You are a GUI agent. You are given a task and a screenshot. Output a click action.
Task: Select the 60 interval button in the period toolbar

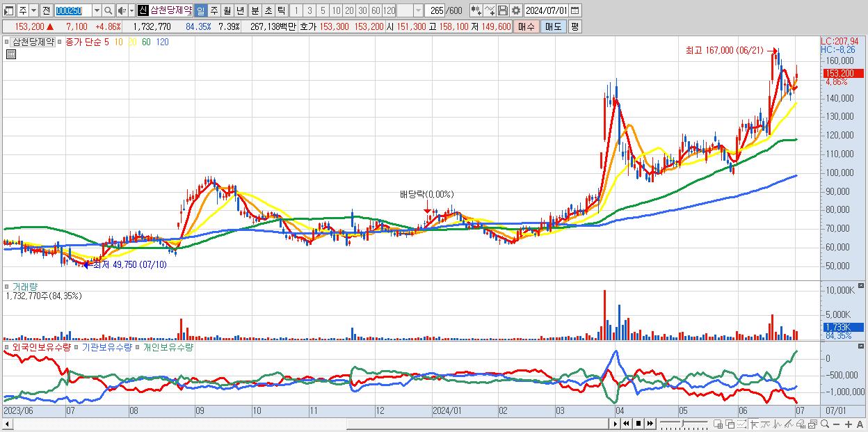click(x=376, y=10)
